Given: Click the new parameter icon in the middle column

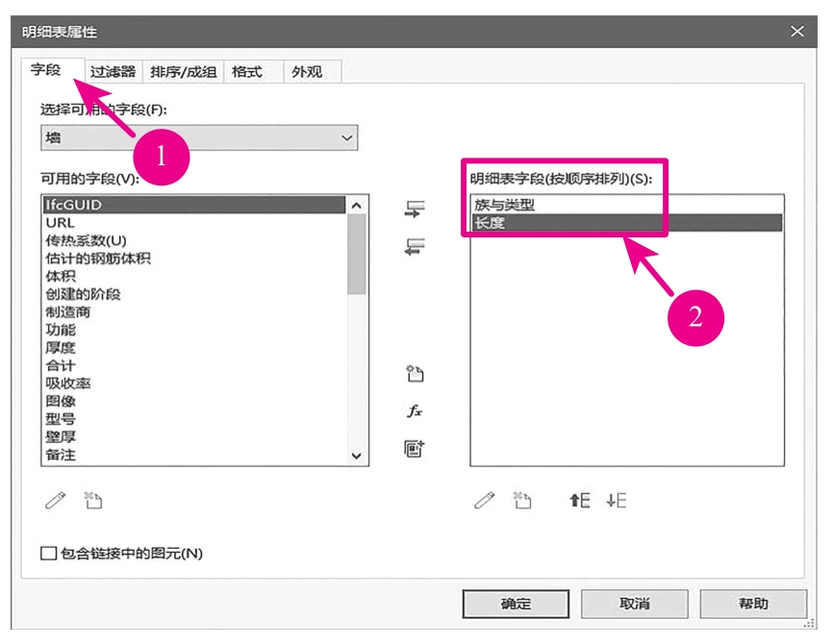Looking at the screenshot, I should (x=415, y=374).
